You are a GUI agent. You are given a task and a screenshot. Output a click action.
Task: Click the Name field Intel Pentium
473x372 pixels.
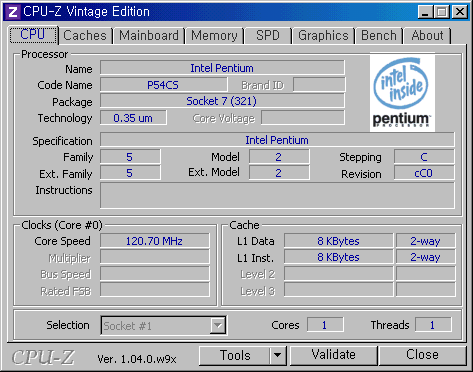pyautogui.click(x=222, y=68)
